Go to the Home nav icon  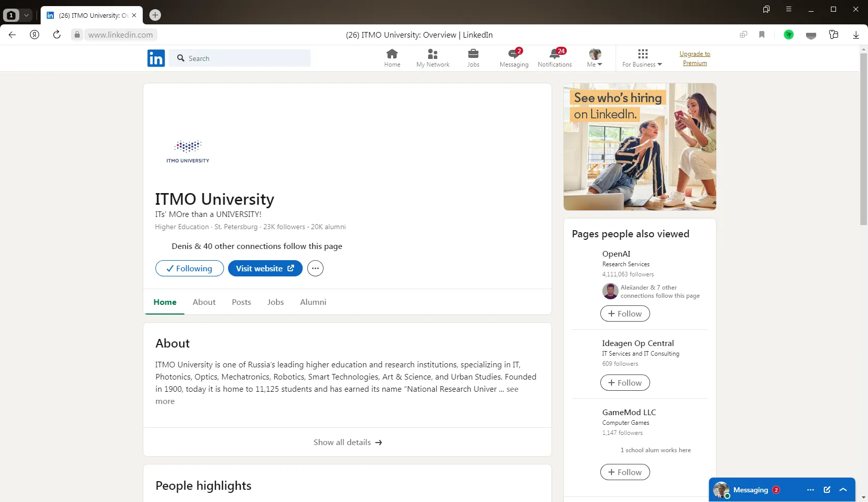[392, 58]
